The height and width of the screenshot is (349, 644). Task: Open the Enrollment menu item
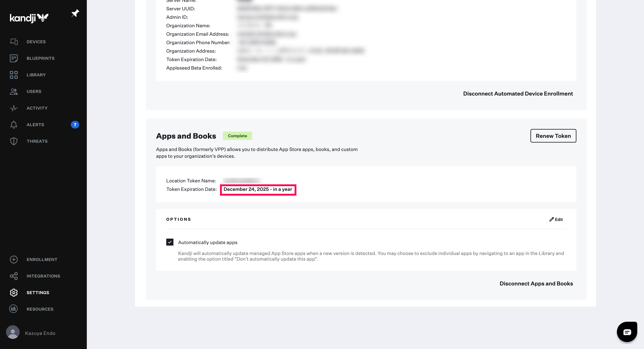click(x=42, y=259)
